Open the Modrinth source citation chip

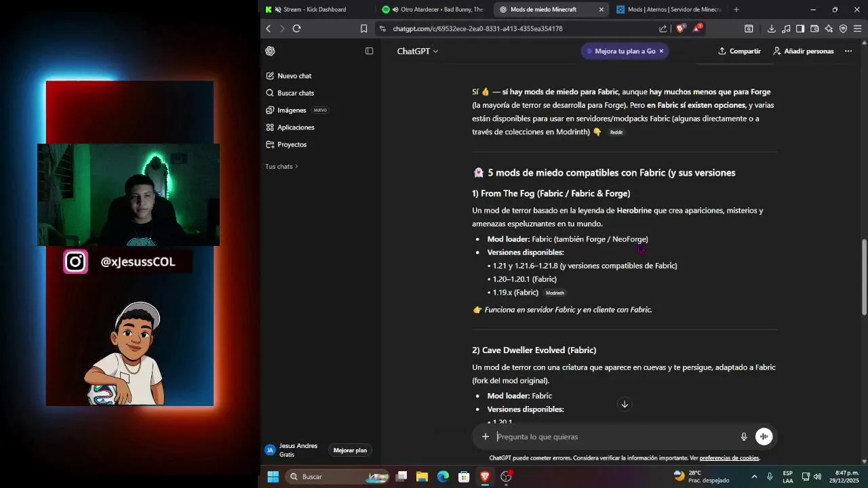555,293
